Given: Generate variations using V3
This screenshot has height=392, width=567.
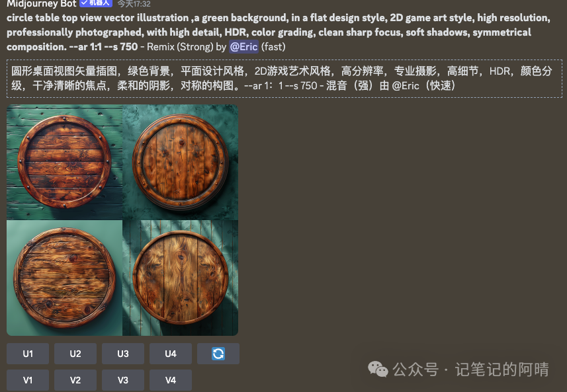Looking at the screenshot, I should click(123, 380).
